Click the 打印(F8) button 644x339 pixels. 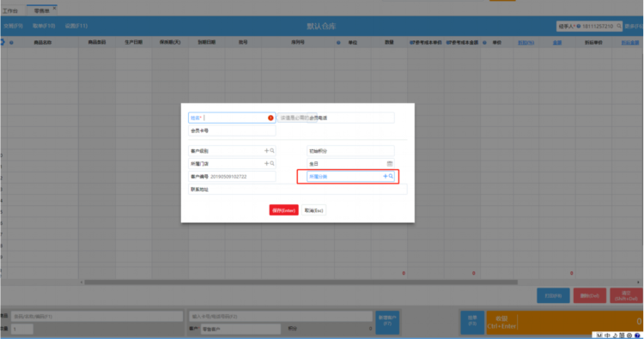click(x=553, y=295)
